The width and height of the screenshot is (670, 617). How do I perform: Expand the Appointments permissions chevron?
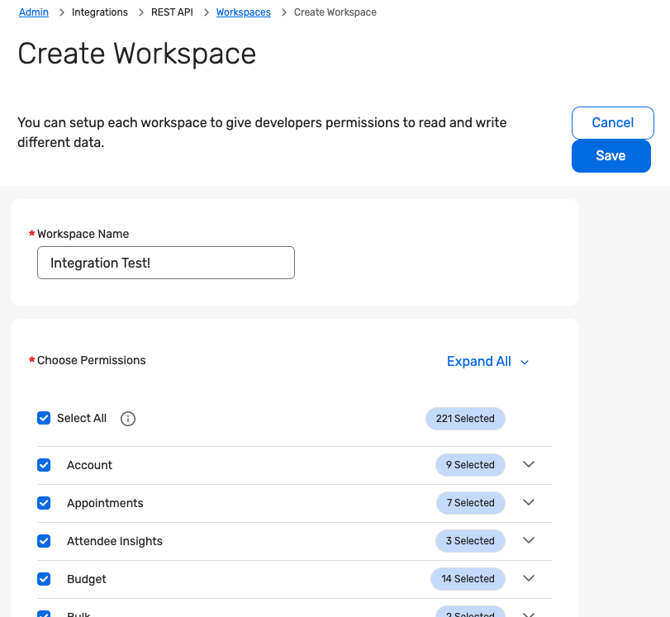pos(529,503)
